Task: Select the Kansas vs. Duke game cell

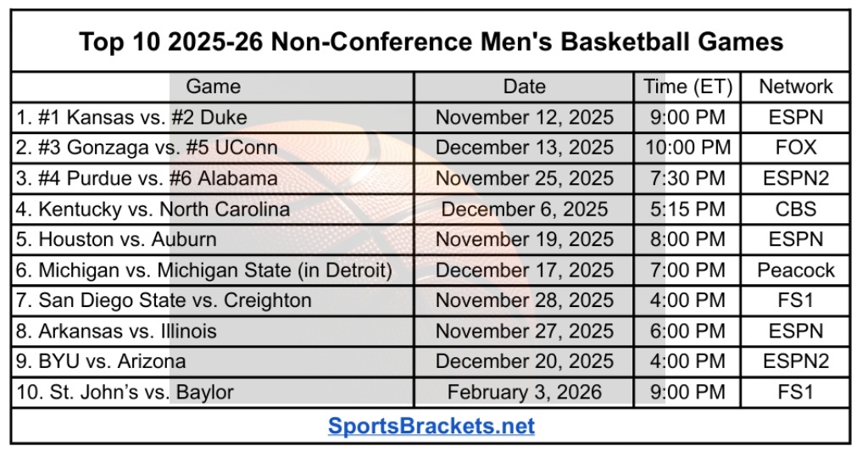Action: 131,117
